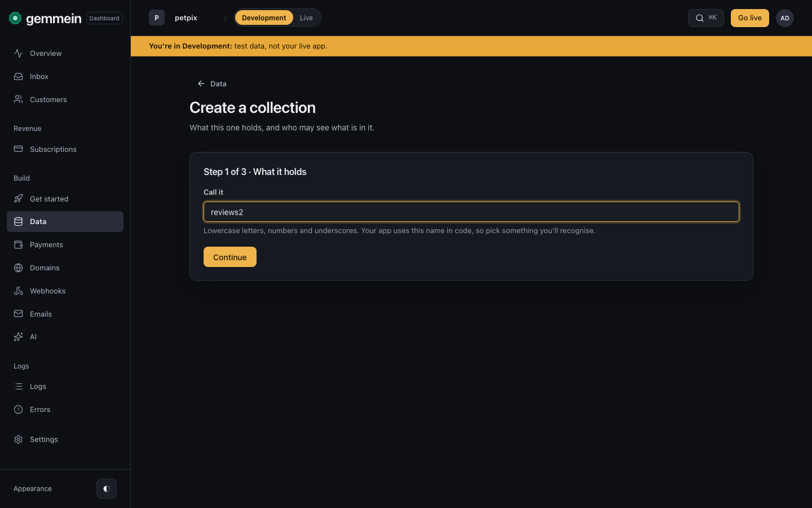Open the Overview page
Viewport: 812px width, 508px height.
click(x=65, y=53)
